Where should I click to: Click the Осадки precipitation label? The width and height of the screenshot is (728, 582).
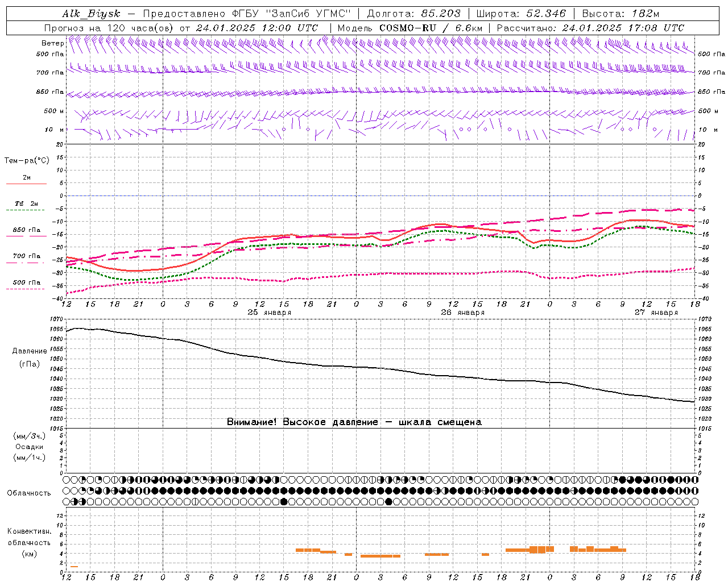(x=30, y=447)
